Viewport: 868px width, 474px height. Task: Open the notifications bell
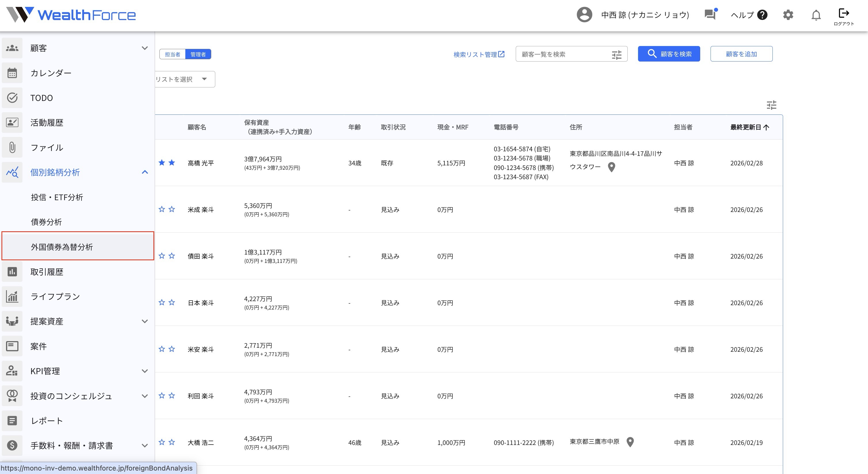816,15
